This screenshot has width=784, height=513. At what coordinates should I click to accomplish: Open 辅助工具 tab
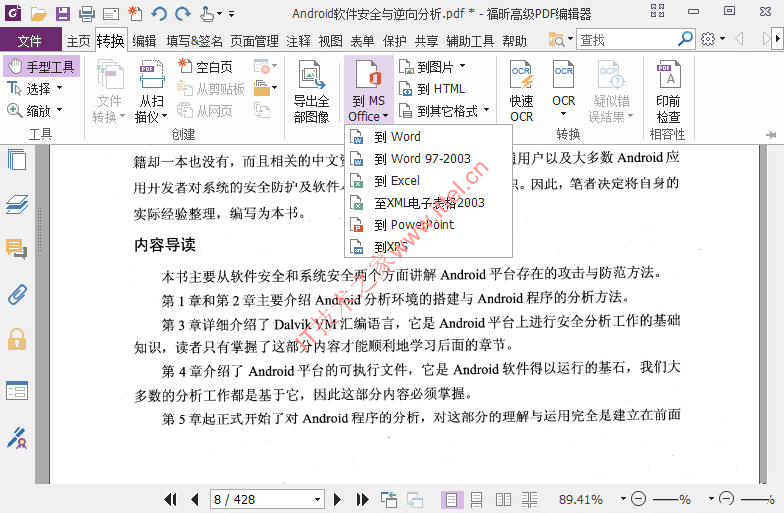(470, 40)
